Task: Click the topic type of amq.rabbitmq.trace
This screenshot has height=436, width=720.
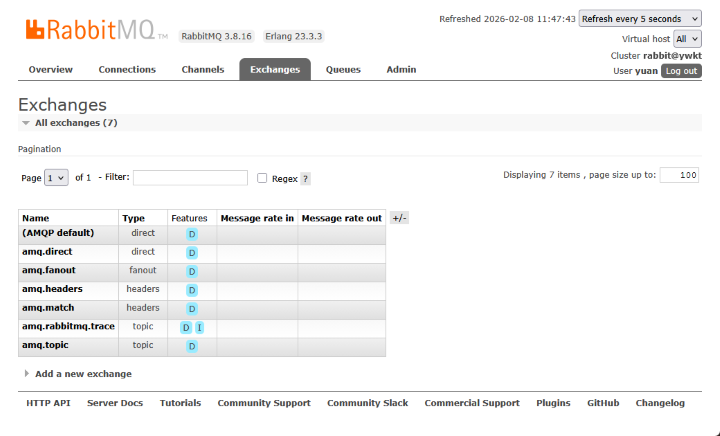Action: pyautogui.click(x=143, y=326)
